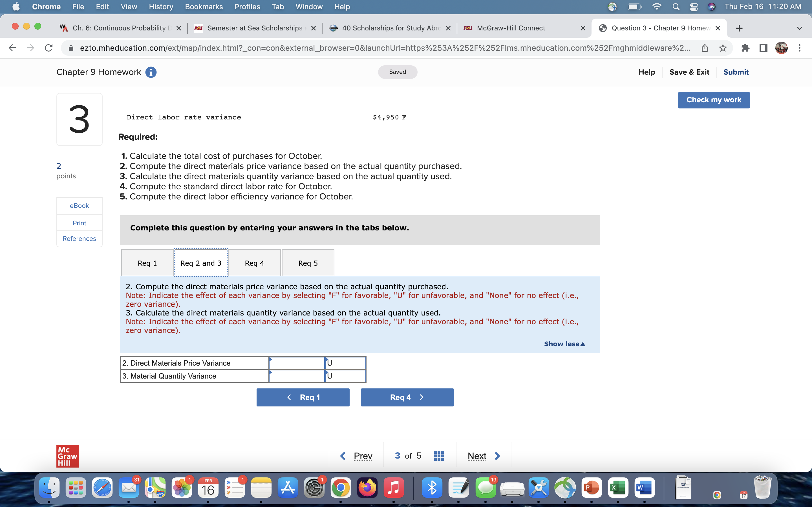This screenshot has width=812, height=507.
Task: Click Check my work button
Action: click(x=713, y=100)
